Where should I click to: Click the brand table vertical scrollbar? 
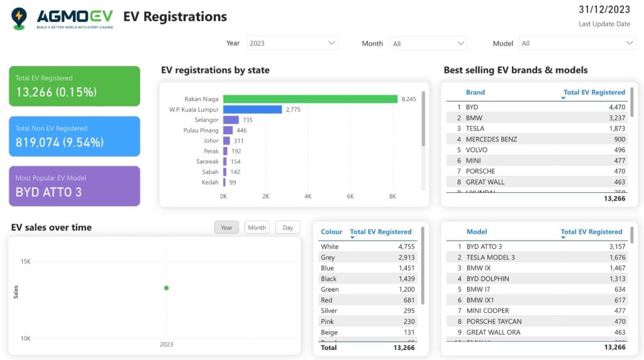631,110
